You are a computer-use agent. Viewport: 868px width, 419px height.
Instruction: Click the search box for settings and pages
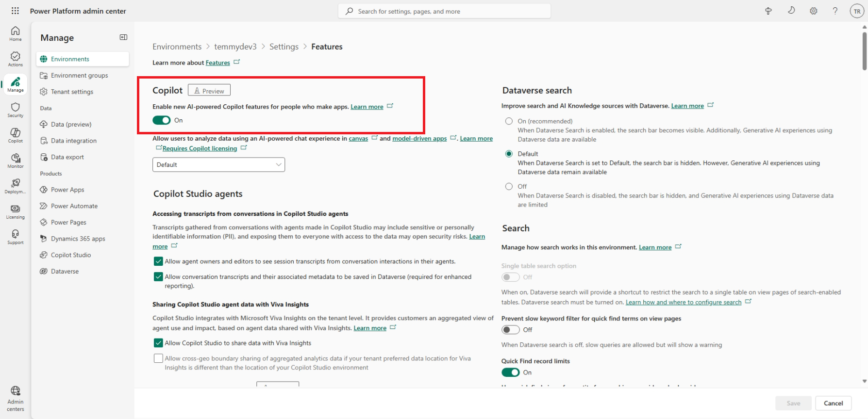point(444,11)
